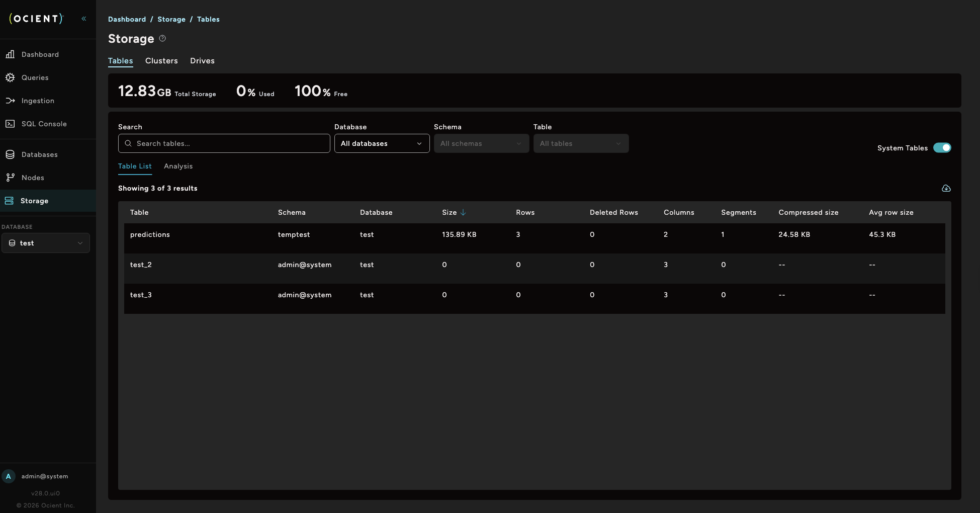
Task: Click the Dashboard breadcrumb link
Action: point(127,19)
